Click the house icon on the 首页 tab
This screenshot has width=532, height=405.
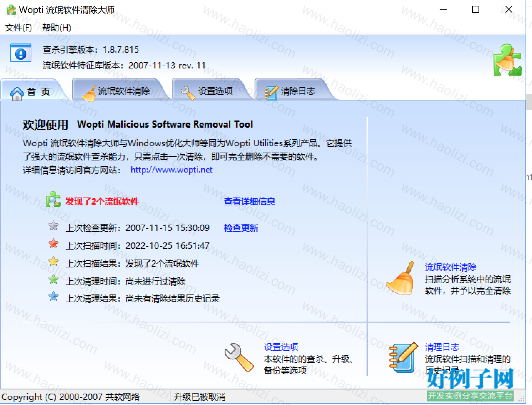pos(17,93)
